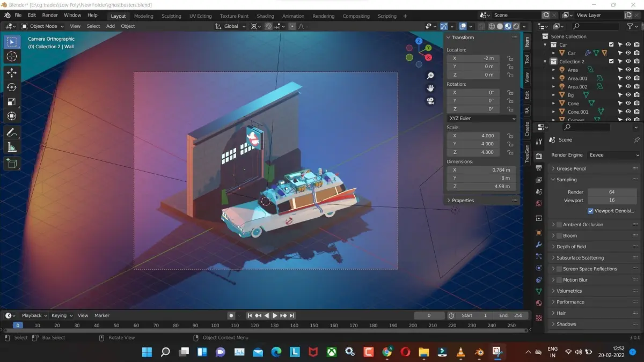Switch to the Shading workspace tab
The image size is (644, 362).
pos(265,16)
